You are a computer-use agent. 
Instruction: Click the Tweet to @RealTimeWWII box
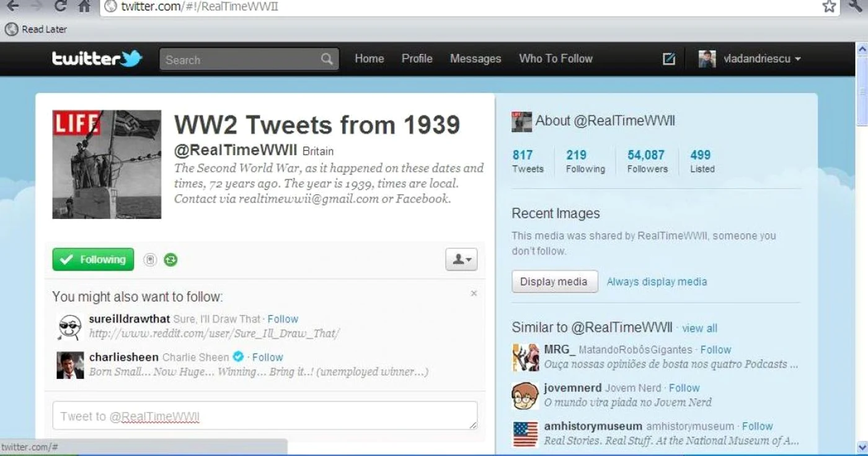(x=265, y=416)
